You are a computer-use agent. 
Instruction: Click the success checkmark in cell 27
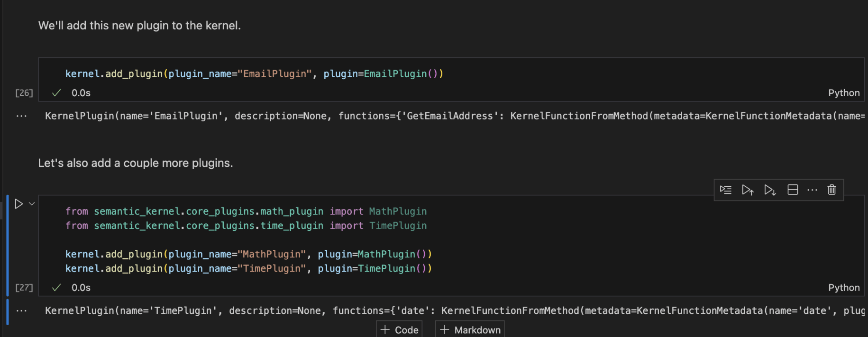56,288
